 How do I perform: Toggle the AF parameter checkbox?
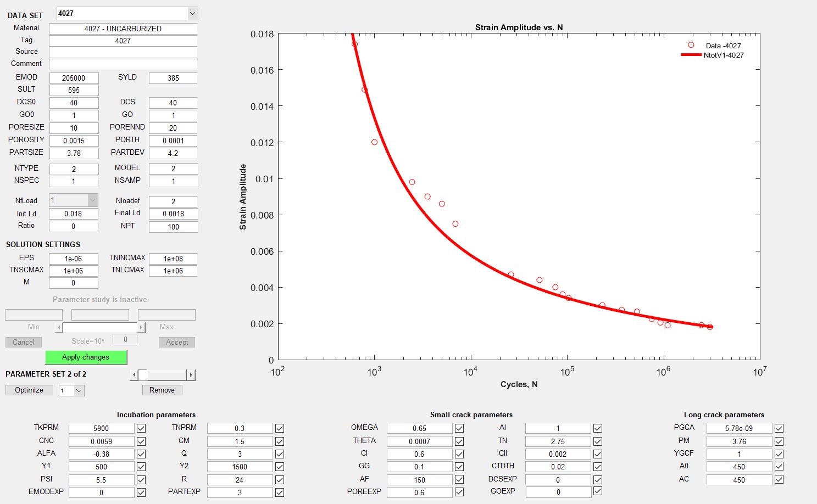[x=460, y=479]
